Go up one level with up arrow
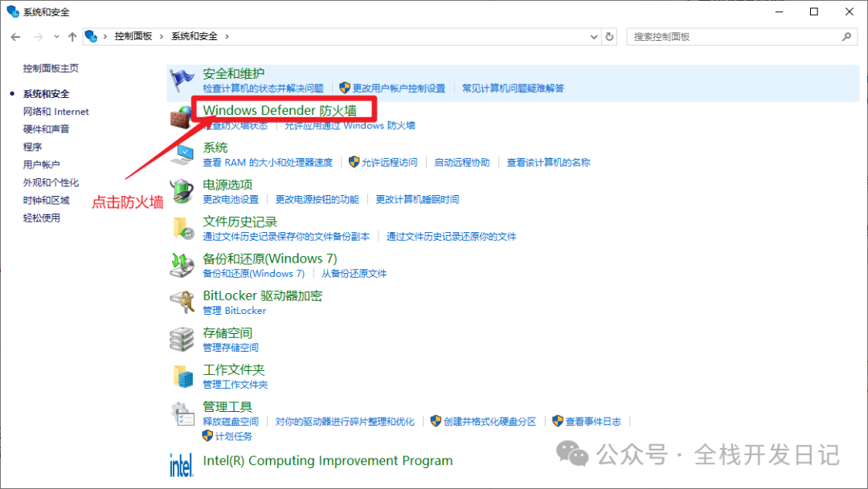Screen dimensions: 868x489 72,36
